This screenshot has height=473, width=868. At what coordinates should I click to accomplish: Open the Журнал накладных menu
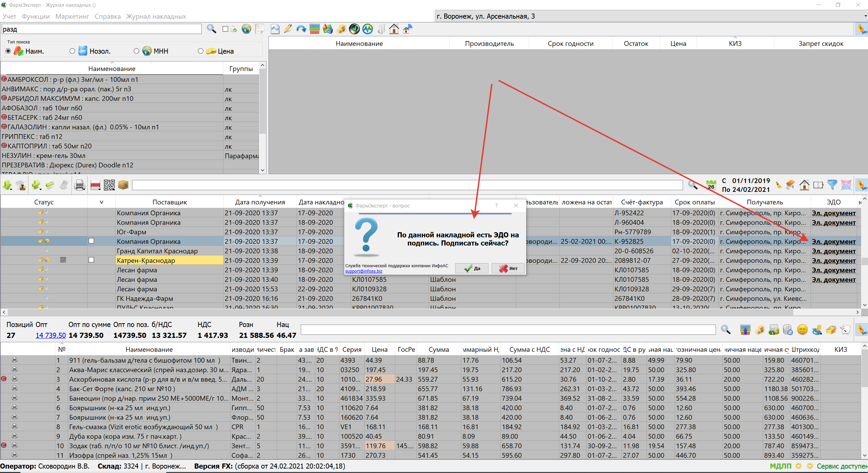[156, 16]
